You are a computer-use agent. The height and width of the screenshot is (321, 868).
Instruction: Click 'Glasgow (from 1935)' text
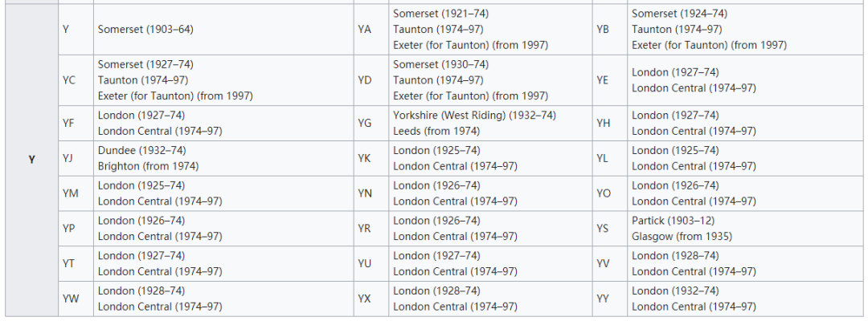tap(682, 237)
